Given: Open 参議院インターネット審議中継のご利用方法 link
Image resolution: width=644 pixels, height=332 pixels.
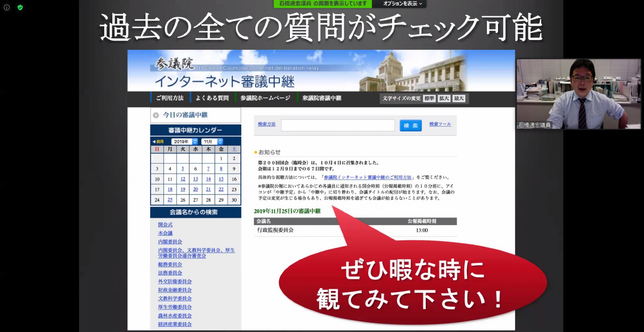Looking at the screenshot, I should [x=368, y=177].
